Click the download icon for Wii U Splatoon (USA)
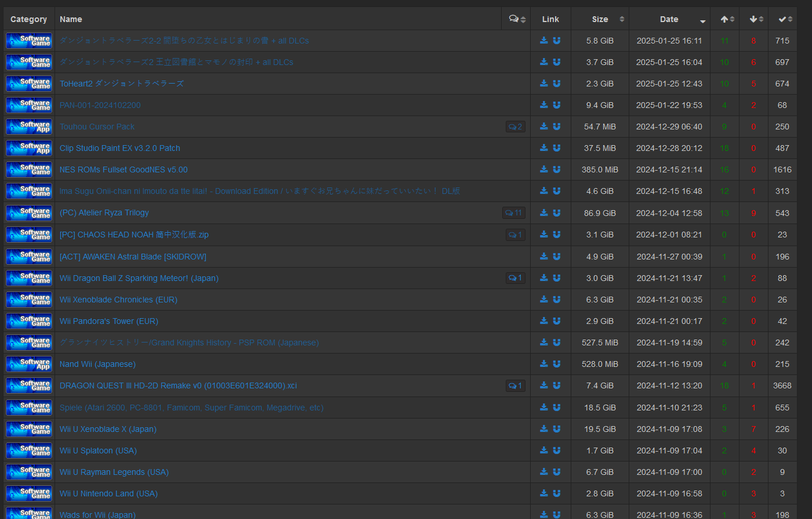812x519 pixels. pyautogui.click(x=544, y=450)
